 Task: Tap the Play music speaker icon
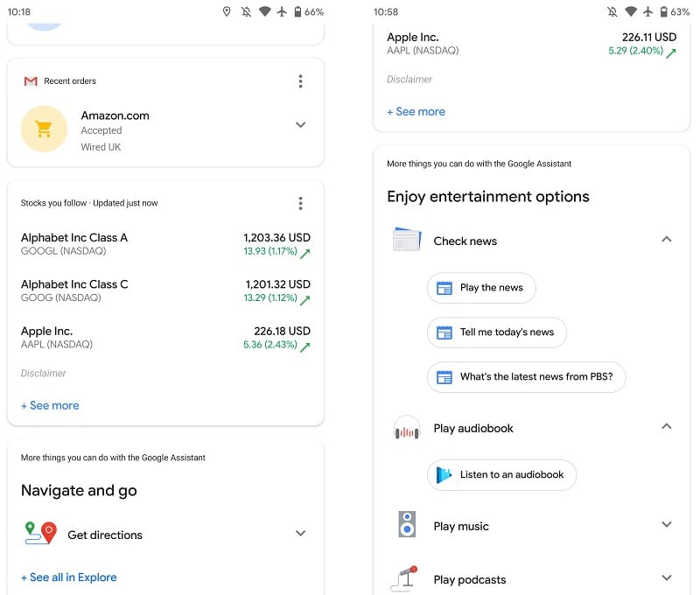point(407,524)
